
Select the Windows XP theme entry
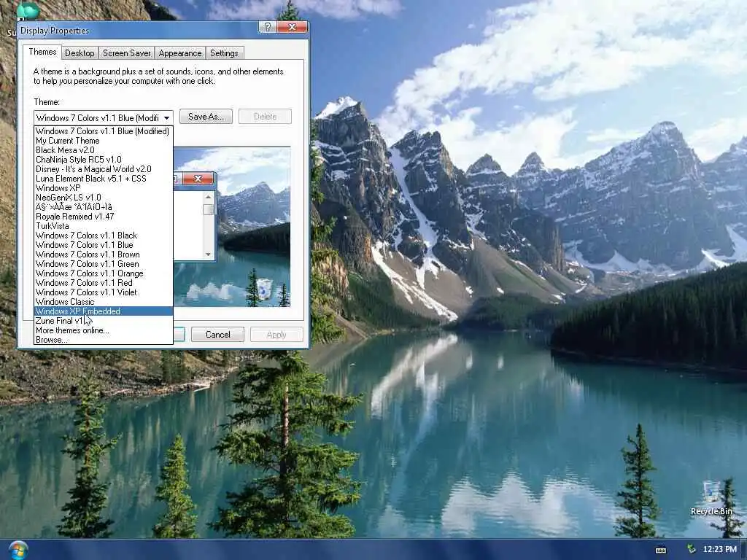click(x=104, y=188)
